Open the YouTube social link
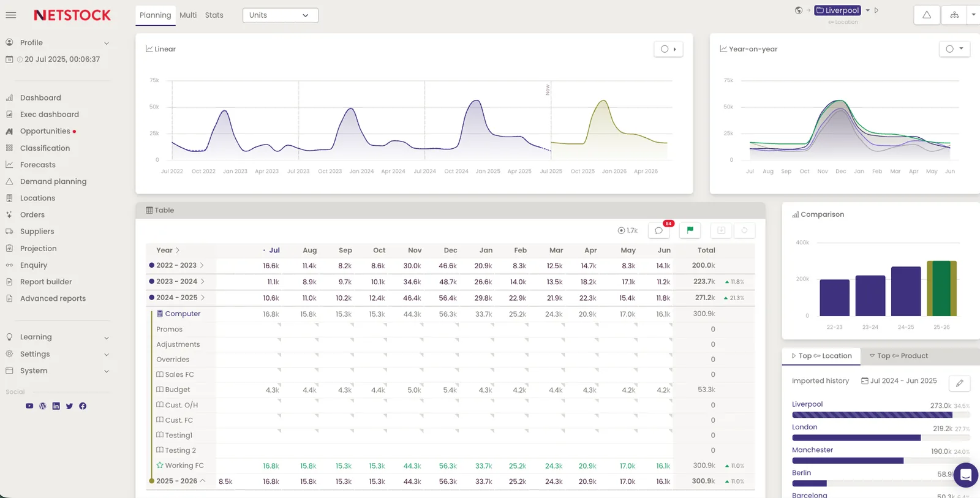Image resolution: width=980 pixels, height=498 pixels. pyautogui.click(x=29, y=406)
